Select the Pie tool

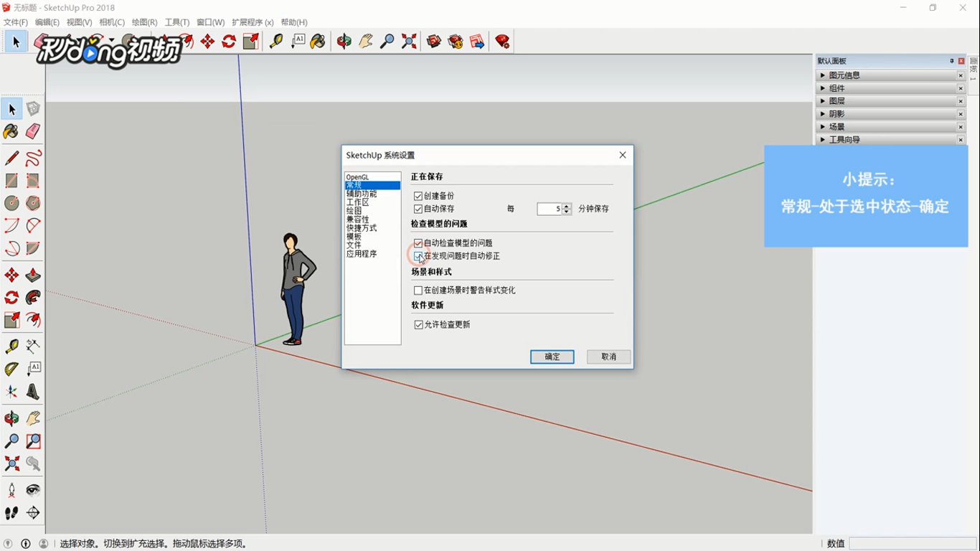click(33, 248)
